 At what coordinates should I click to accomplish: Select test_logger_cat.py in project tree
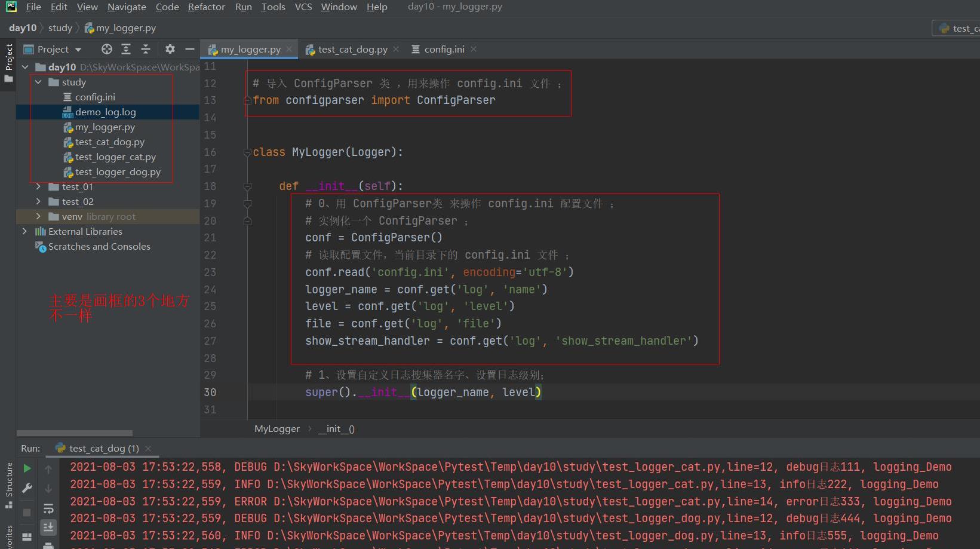109,157
